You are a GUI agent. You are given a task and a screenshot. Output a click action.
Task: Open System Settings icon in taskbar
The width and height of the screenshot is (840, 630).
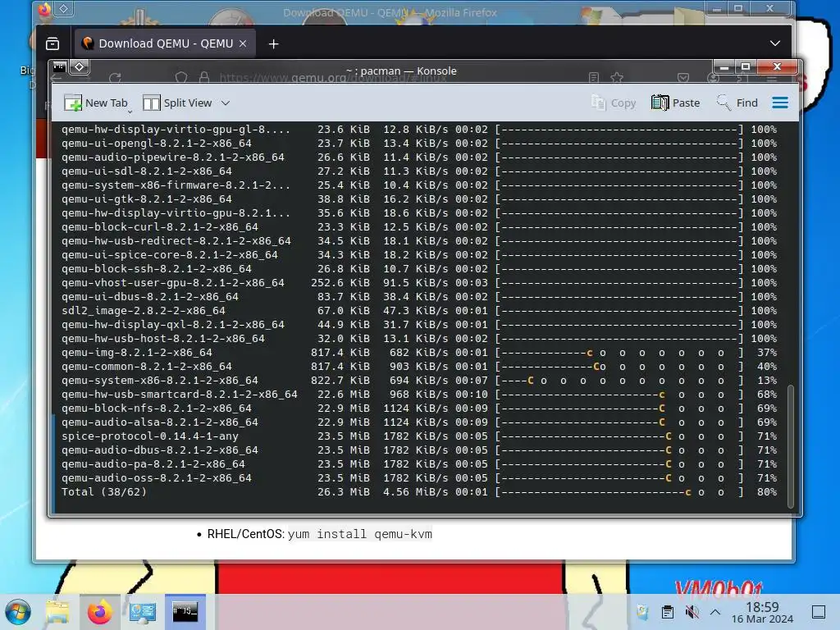143,612
